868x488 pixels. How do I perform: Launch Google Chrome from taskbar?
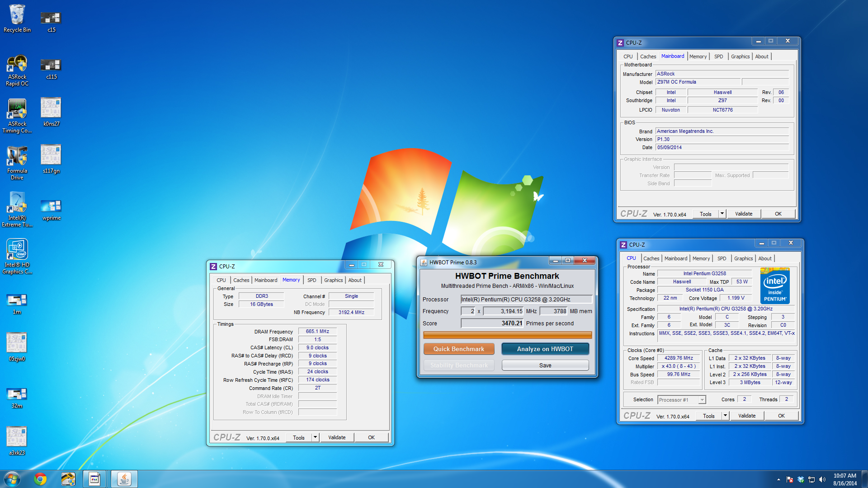(x=40, y=479)
